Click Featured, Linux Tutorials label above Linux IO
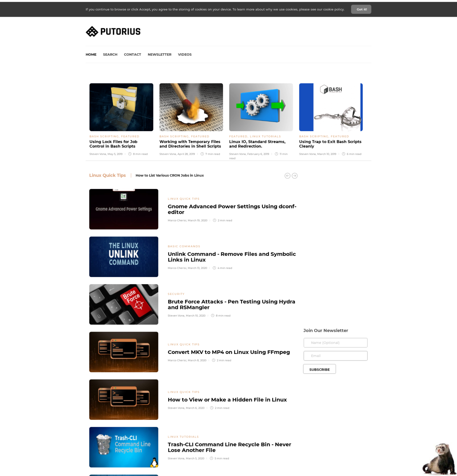457x476 pixels. 255,136
